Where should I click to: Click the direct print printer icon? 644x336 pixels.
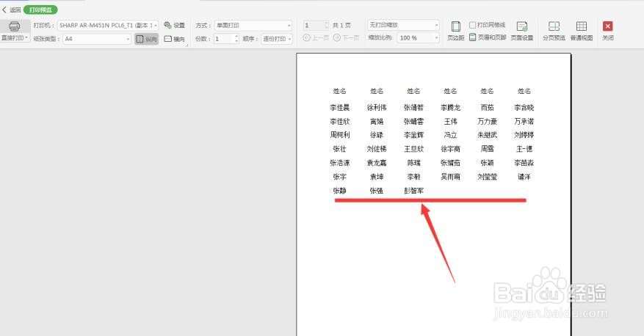pyautogui.click(x=15, y=26)
